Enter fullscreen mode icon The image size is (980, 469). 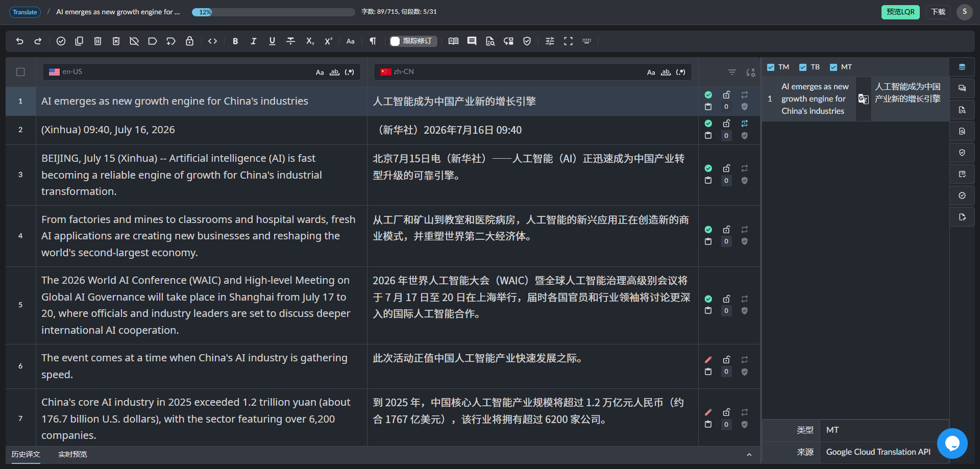tap(568, 41)
